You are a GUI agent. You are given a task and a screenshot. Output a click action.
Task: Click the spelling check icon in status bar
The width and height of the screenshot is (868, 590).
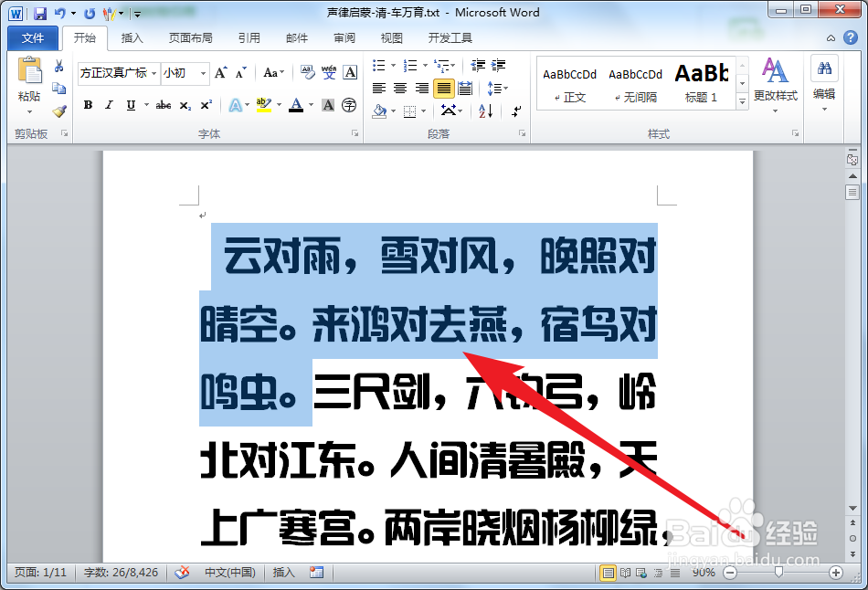[x=181, y=572]
